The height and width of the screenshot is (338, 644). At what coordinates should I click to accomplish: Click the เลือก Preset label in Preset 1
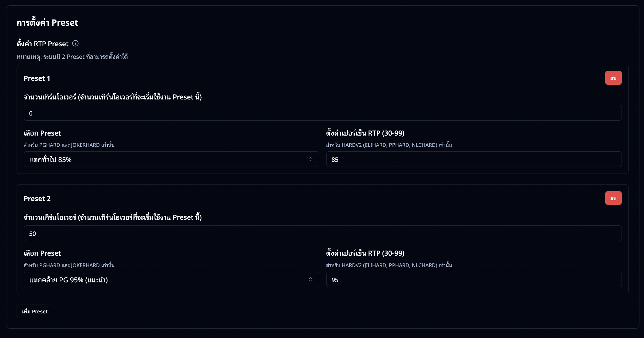(42, 133)
